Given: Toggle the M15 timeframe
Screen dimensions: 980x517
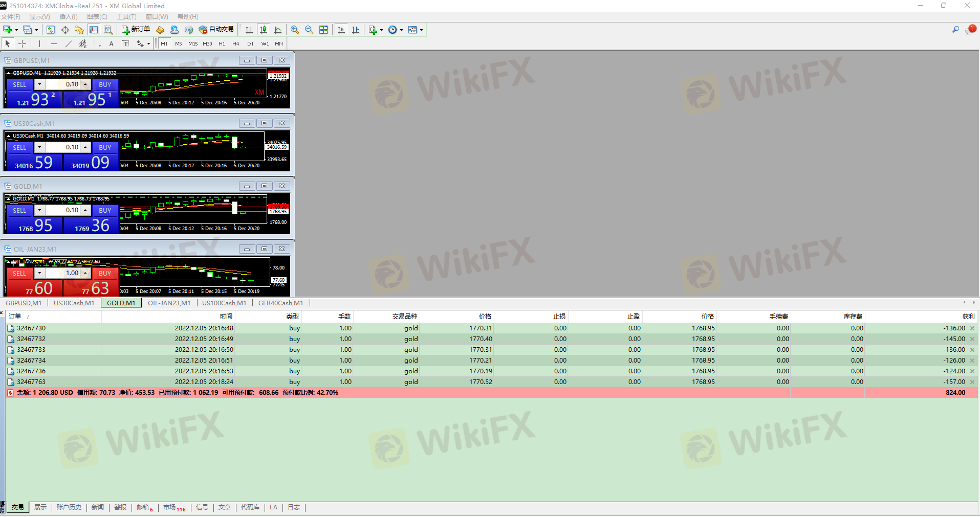Looking at the screenshot, I should pos(193,43).
